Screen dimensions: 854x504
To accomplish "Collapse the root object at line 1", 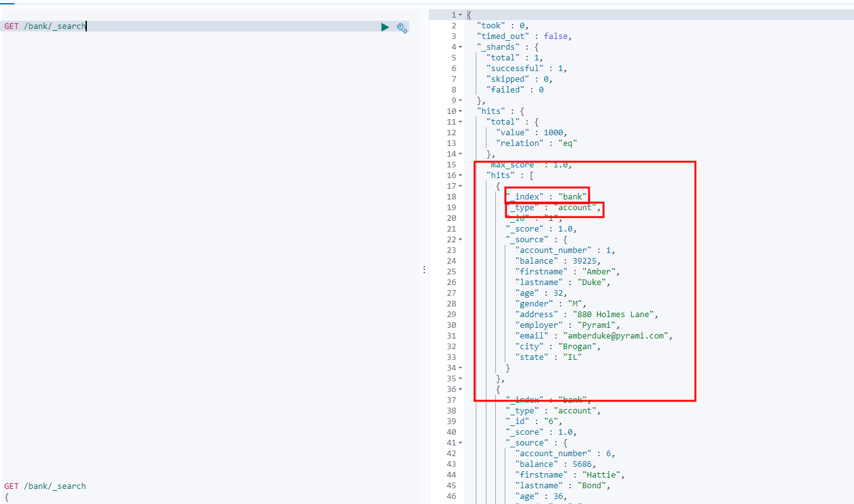I will (x=461, y=14).
